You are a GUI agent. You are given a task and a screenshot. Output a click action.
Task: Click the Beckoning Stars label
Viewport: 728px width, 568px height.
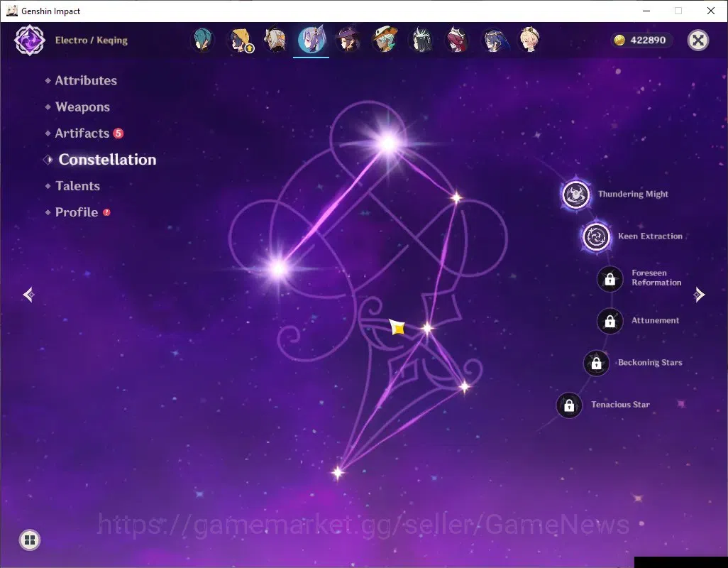(650, 363)
